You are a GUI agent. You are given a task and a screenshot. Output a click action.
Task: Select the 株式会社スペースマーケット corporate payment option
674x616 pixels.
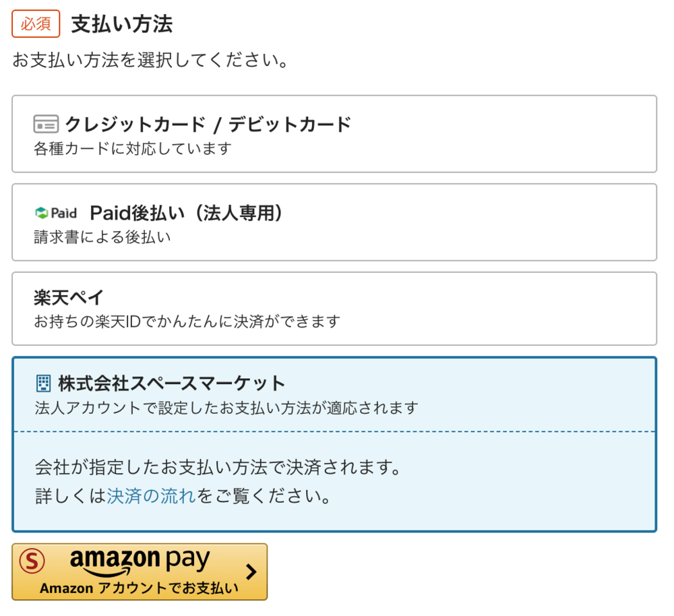pos(334,394)
